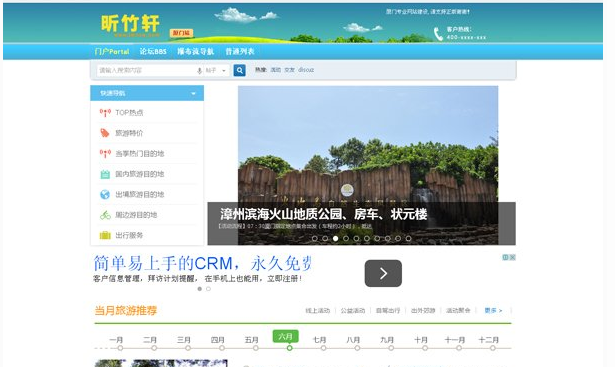
Task: Open the 活动聚会 category link
Action: [458, 311]
